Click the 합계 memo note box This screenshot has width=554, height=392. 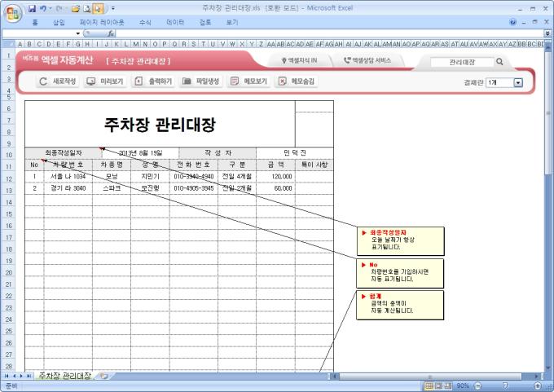400,305
